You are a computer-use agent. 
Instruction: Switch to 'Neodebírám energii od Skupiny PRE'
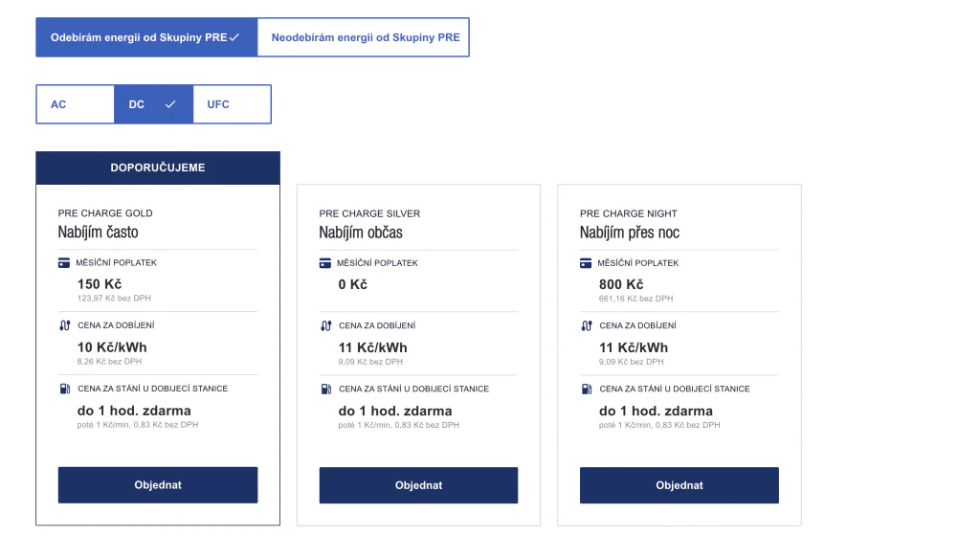click(x=365, y=37)
